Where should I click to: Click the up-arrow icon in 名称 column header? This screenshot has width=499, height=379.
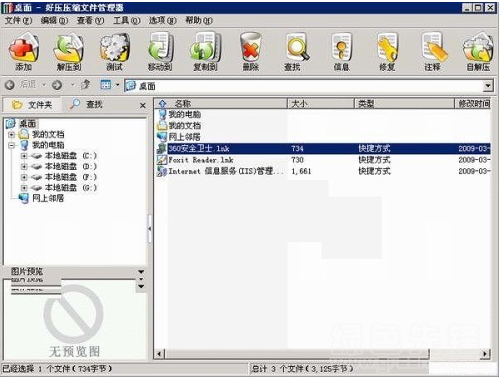162,103
